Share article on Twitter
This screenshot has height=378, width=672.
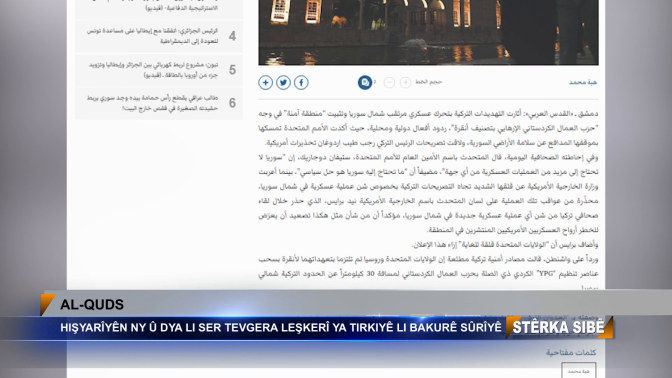[x=283, y=82]
